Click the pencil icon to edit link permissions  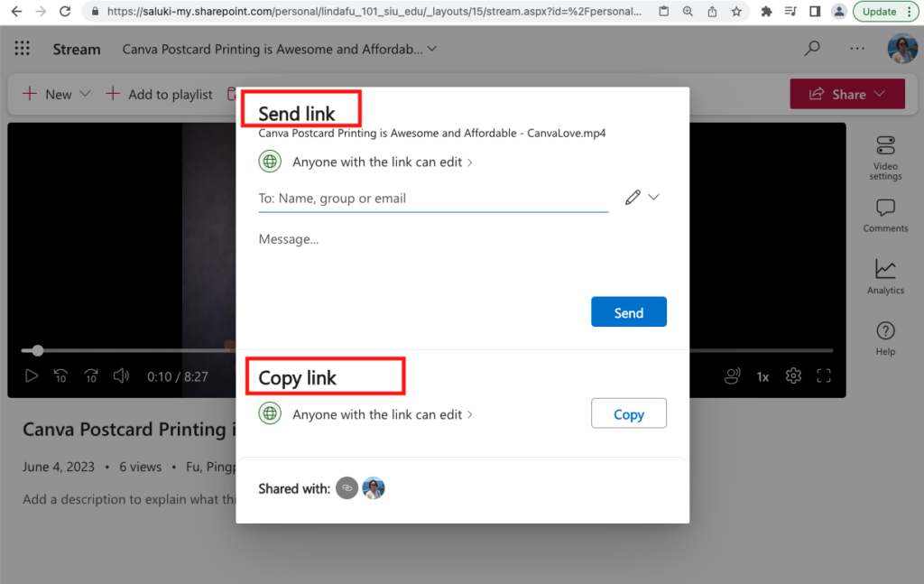point(633,196)
